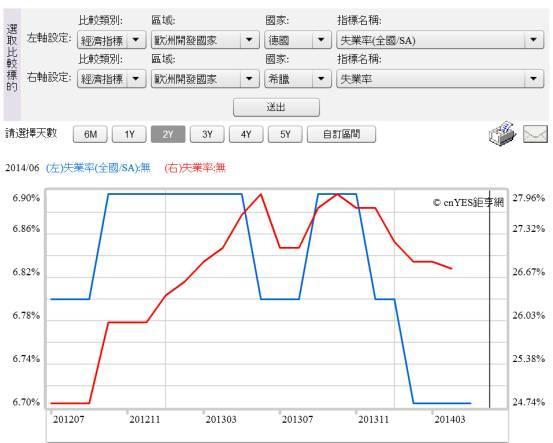Viewport: 553px width, 443px height.
Task: Open left-axis 比較類別 dropdown showing 經濟指標
Action: pyautogui.click(x=111, y=40)
